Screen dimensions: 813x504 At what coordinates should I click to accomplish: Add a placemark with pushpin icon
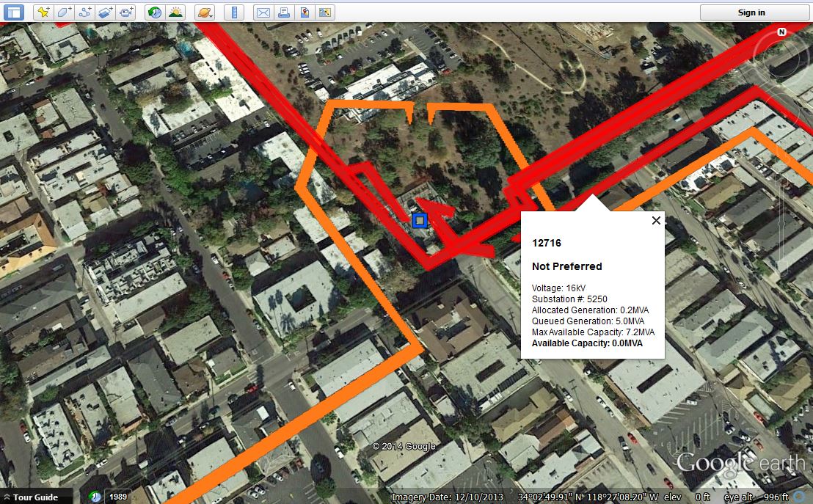pyautogui.click(x=43, y=12)
